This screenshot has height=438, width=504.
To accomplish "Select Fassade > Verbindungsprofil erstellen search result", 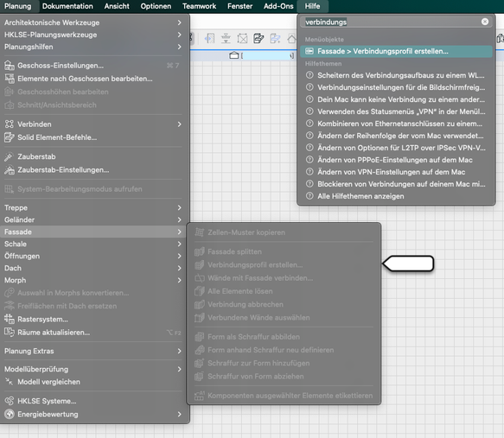I will (x=396, y=51).
